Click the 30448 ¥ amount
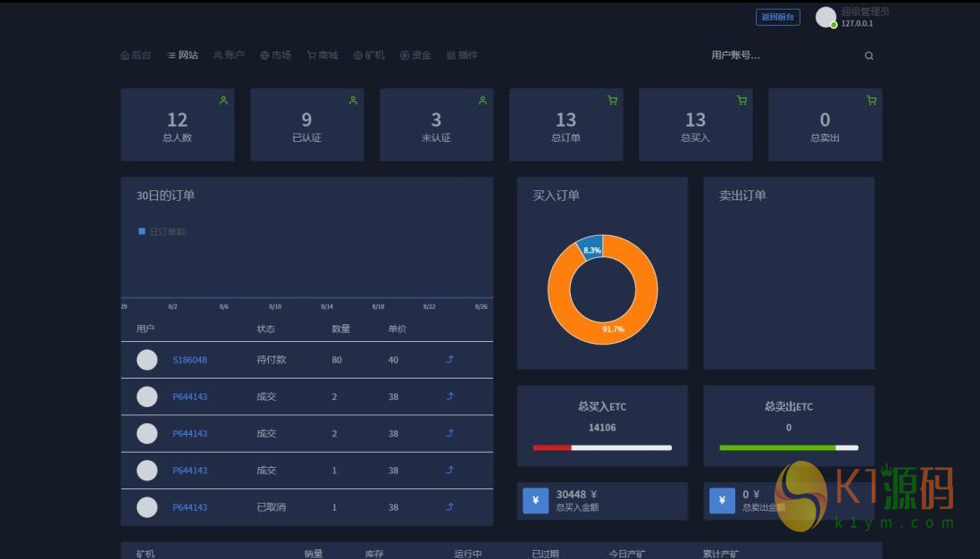The width and height of the screenshot is (980, 559). pos(576,495)
